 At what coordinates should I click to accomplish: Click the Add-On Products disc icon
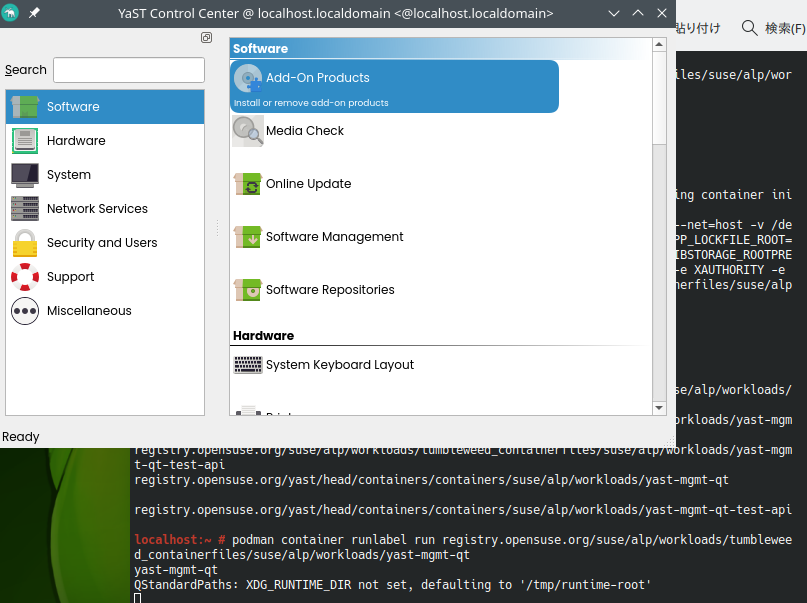(x=248, y=78)
